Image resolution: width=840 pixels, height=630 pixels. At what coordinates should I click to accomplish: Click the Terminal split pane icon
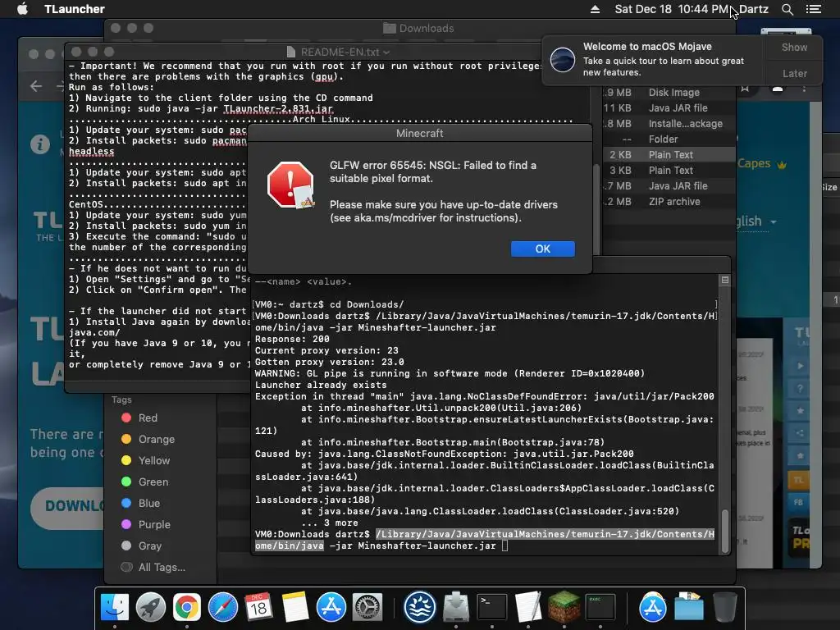tap(725, 280)
